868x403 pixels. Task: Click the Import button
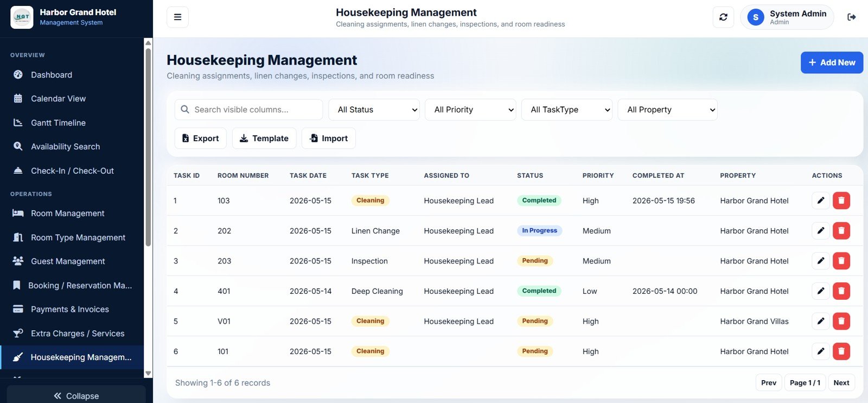(329, 138)
